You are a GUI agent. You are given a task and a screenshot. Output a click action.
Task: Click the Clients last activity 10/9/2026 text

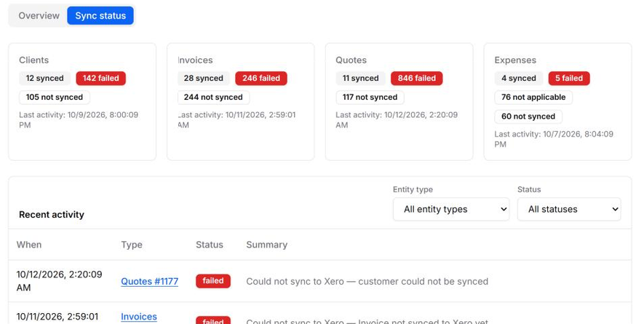pos(79,119)
